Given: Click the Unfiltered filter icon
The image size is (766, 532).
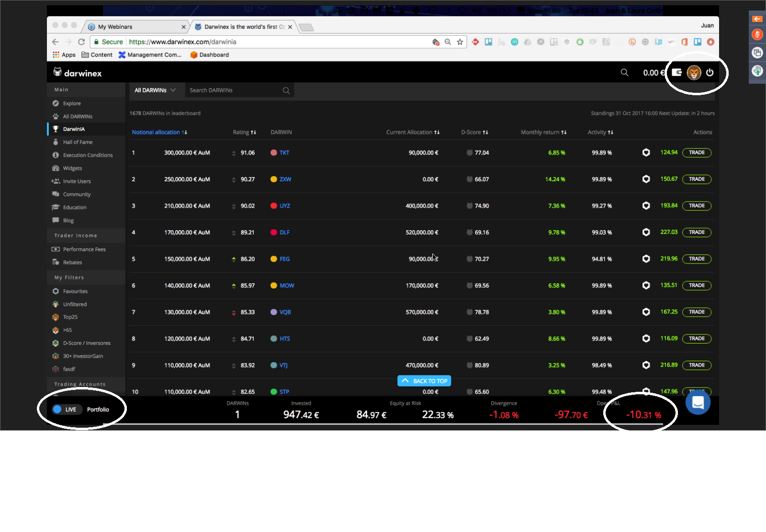Looking at the screenshot, I should point(56,304).
